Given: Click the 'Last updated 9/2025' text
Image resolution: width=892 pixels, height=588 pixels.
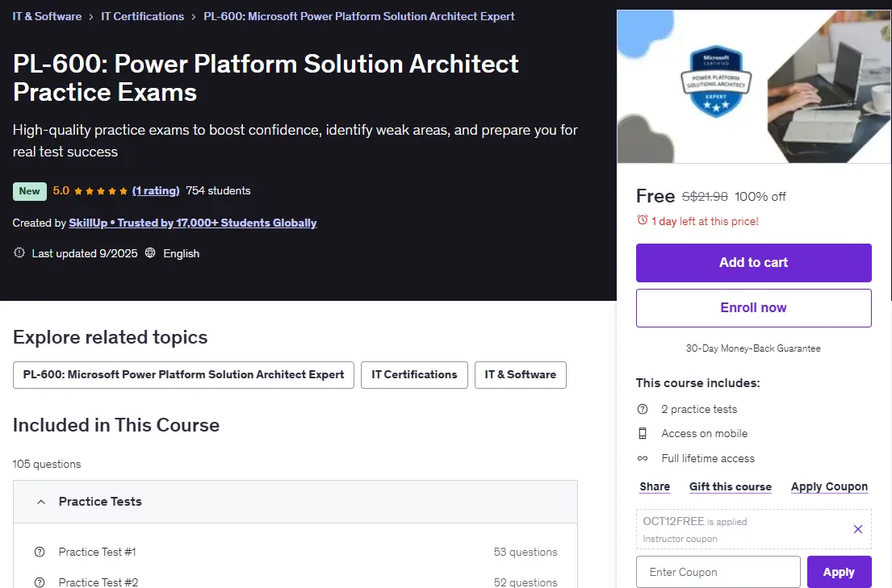Looking at the screenshot, I should tap(85, 253).
